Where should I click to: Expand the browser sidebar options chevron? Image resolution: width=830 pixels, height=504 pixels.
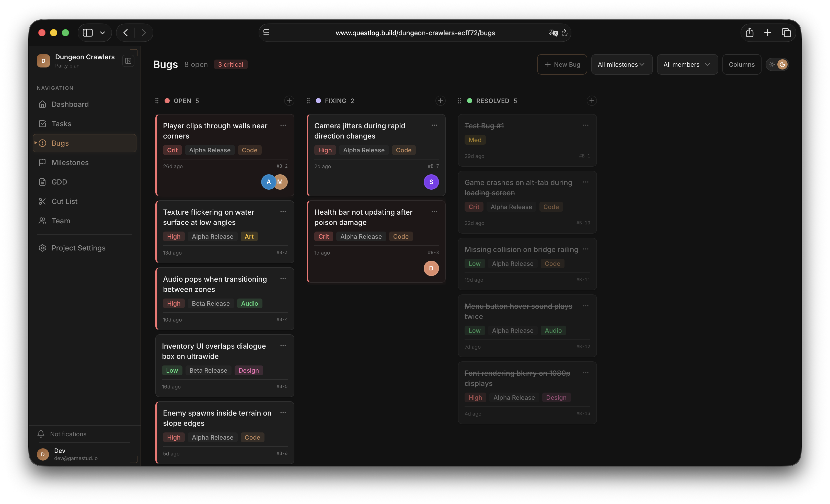coord(103,33)
